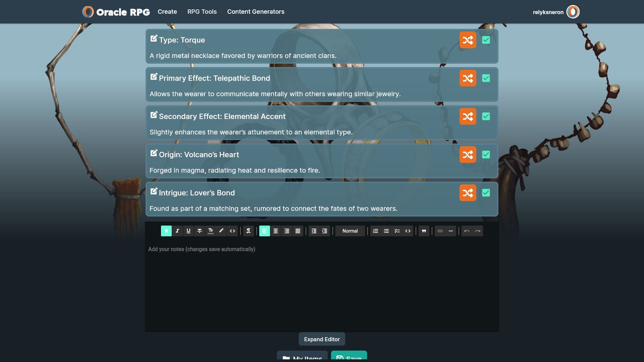Viewport: 644px width, 362px height.
Task: Insert a blockquote
Action: click(424, 231)
